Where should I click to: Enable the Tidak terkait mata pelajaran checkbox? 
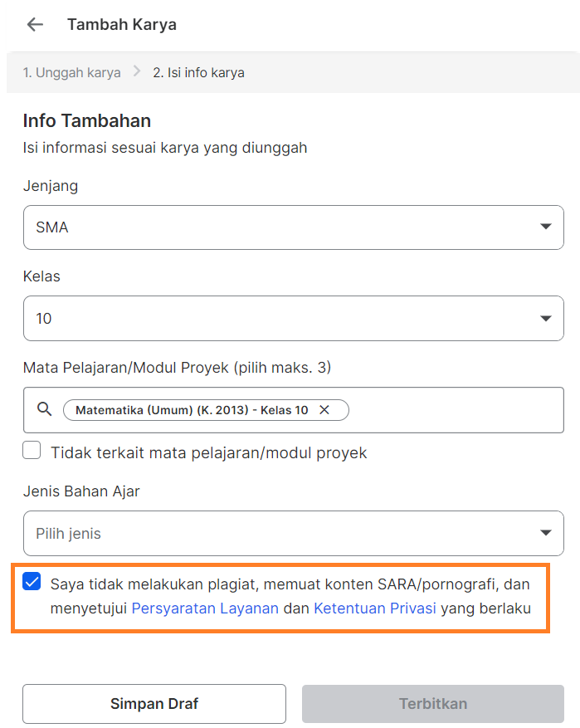point(32,450)
